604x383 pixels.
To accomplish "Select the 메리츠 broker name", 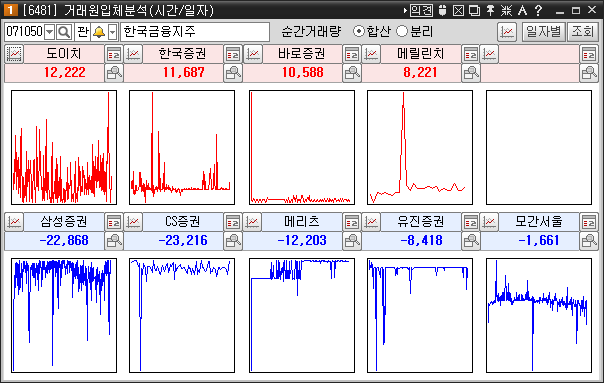I will 302,222.
